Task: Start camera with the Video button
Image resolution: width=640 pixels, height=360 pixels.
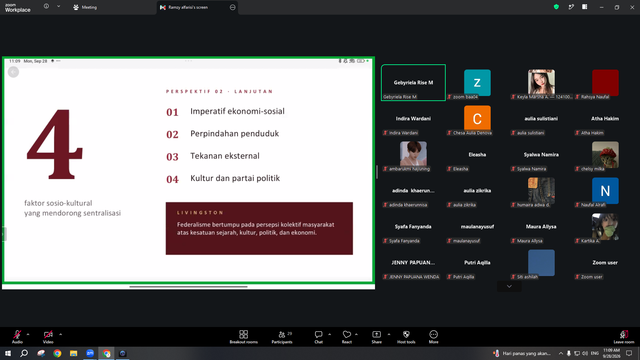Action: coord(48,336)
